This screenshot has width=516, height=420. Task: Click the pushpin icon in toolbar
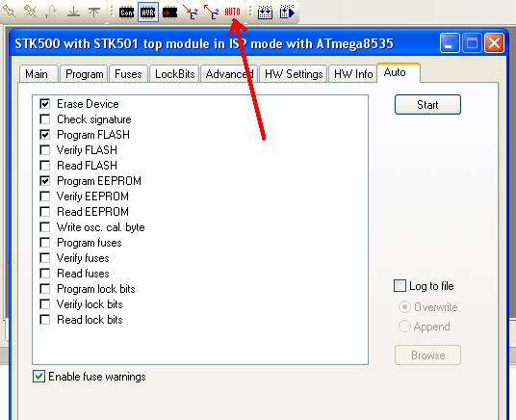click(x=10, y=13)
